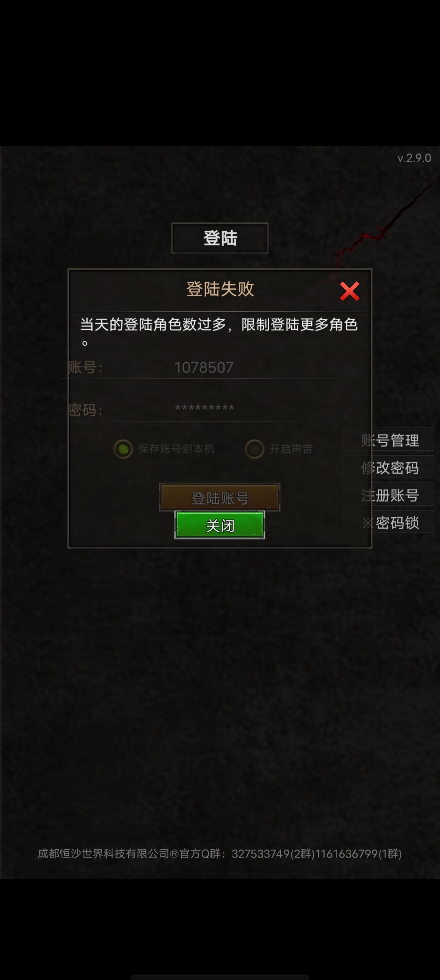Open the 修改密码 change password option
Screen dimensions: 440x980
click(x=388, y=467)
